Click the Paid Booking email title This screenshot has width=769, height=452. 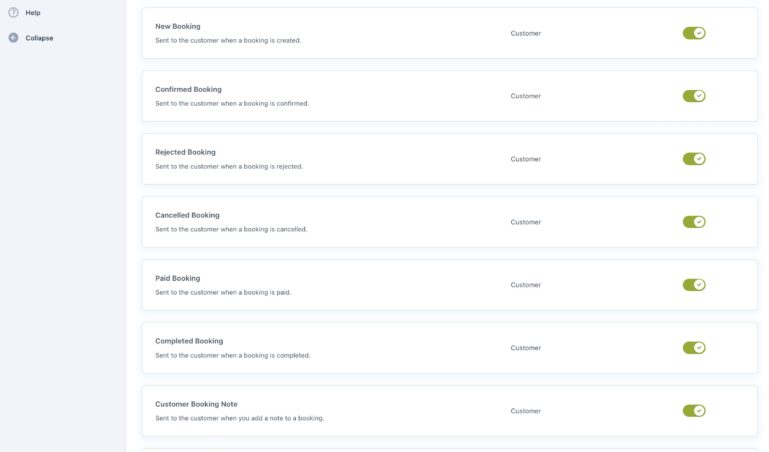tap(178, 278)
